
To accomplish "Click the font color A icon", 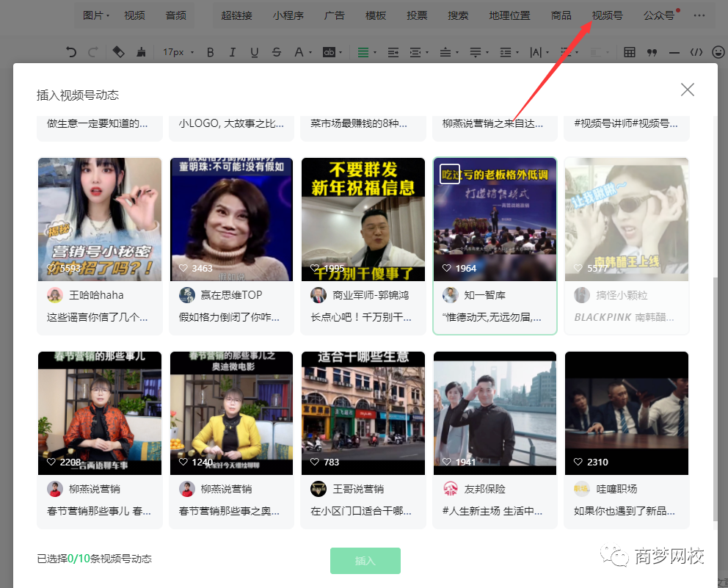I will [x=299, y=52].
